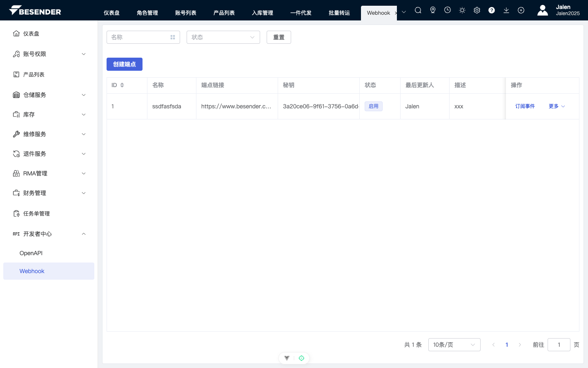
Task: Click the location pin icon in header
Action: click(x=433, y=10)
